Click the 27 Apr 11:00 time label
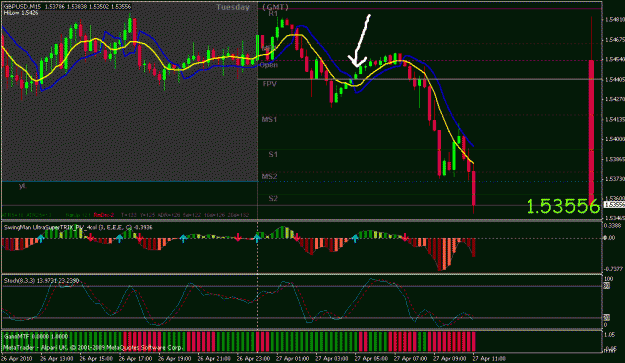The width and height of the screenshot is (625, 363). tap(489, 359)
